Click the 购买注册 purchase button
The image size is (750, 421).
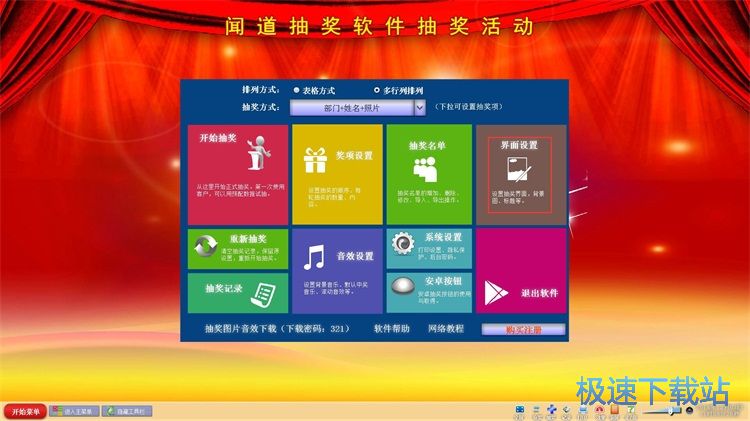pyautogui.click(x=523, y=329)
